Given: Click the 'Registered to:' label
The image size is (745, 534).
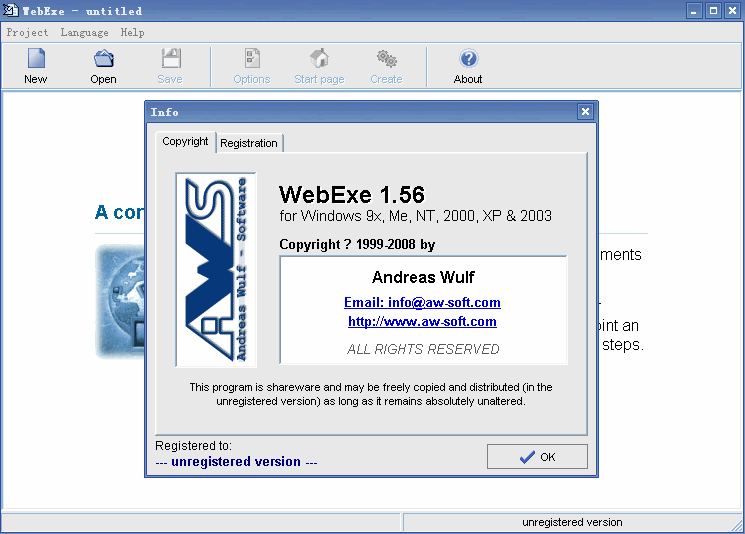Looking at the screenshot, I should click(x=193, y=446).
